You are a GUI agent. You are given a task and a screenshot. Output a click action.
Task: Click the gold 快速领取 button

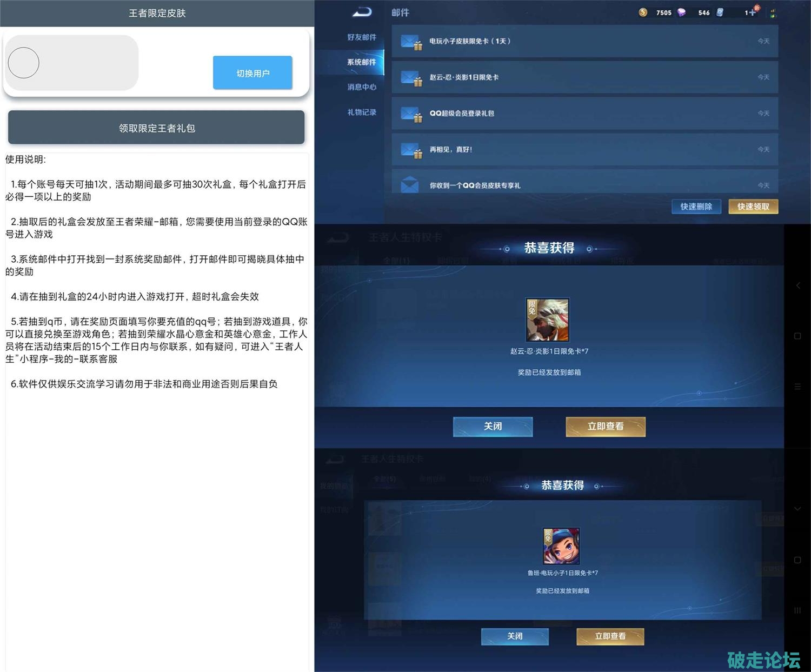[753, 207]
